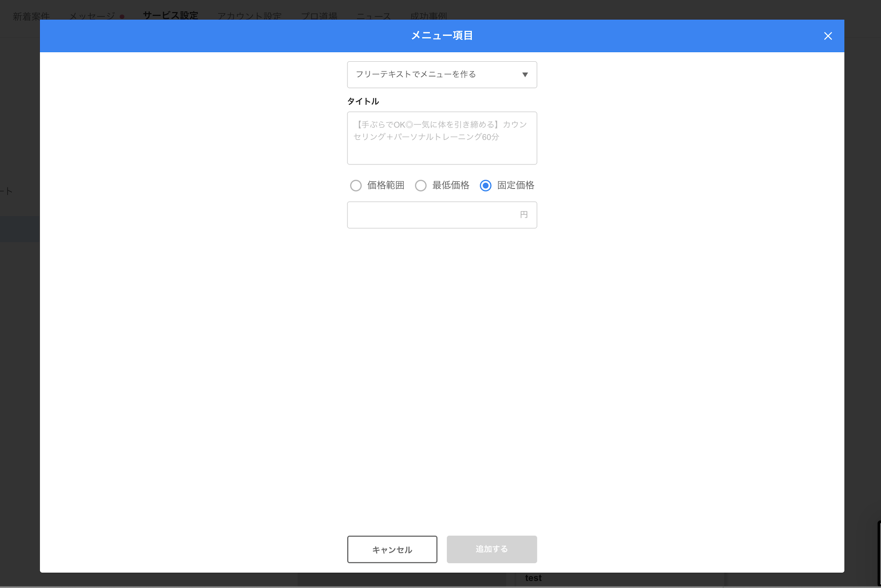Select the 最低価格 pricing option
Image resolution: width=881 pixels, height=588 pixels.
click(x=421, y=185)
